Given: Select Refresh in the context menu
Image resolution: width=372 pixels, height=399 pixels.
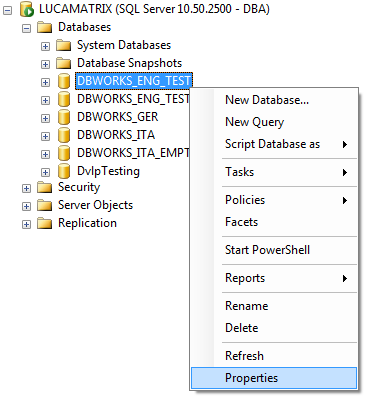Looking at the screenshot, I should tap(274, 356).
